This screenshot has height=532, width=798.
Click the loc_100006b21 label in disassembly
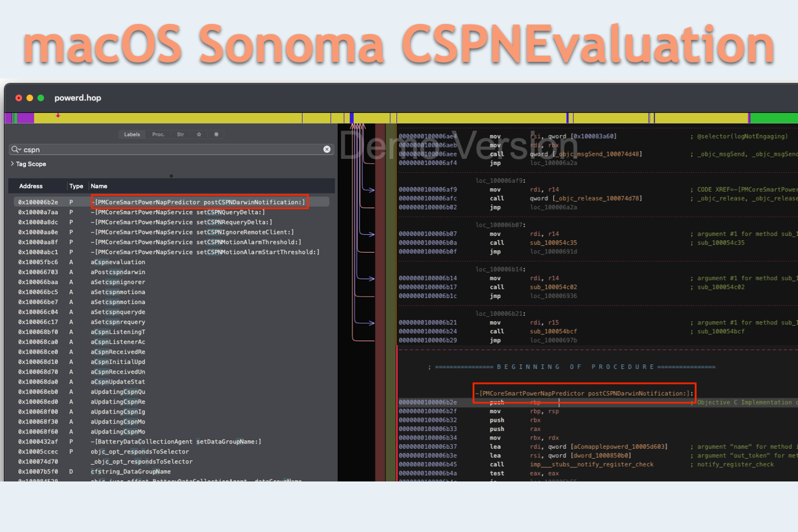tap(501, 313)
